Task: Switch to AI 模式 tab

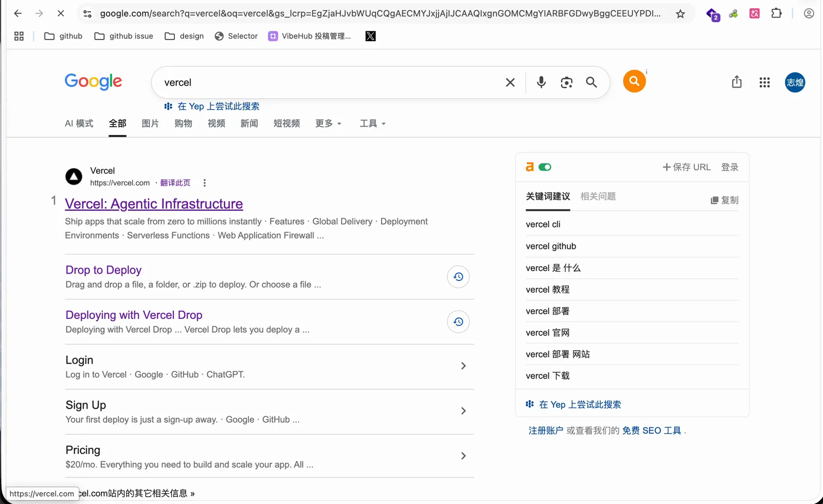Action: (x=79, y=123)
